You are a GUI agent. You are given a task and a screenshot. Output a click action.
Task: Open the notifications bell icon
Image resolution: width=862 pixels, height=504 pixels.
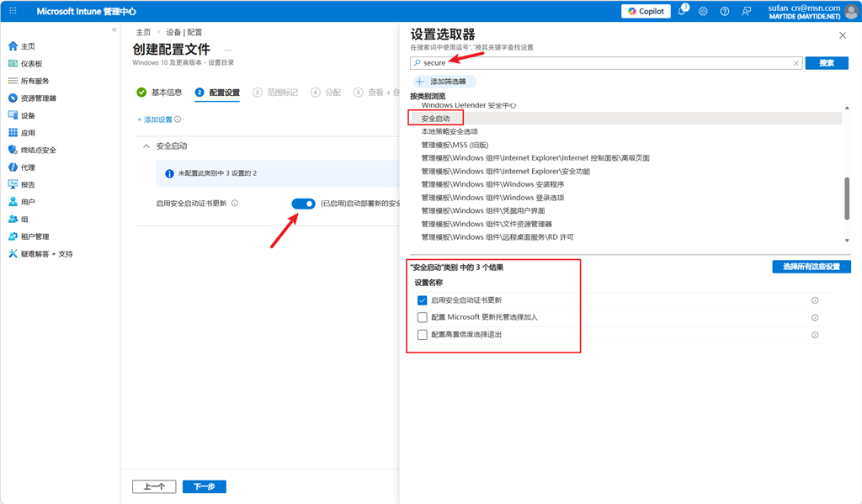pos(682,12)
